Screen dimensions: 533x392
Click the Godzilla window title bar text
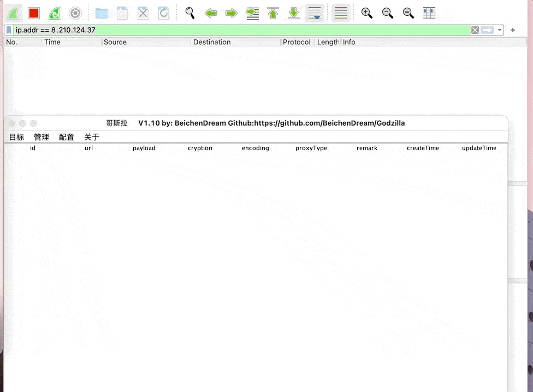(x=255, y=123)
